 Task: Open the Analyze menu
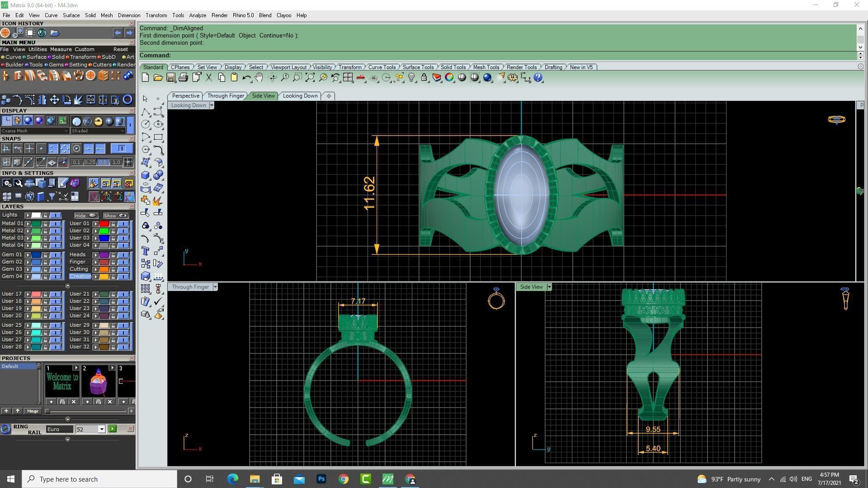pos(198,15)
